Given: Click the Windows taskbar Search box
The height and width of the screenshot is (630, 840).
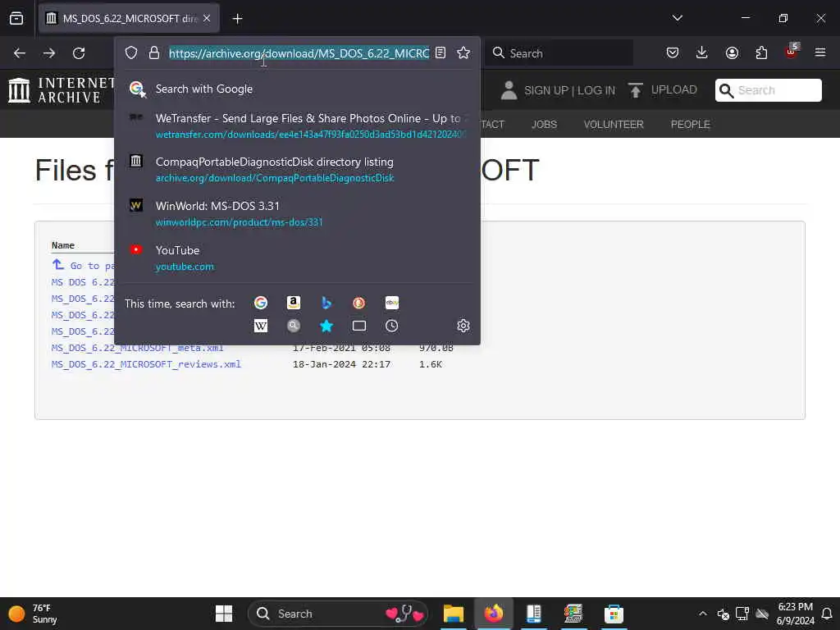Looking at the screenshot, I should (339, 614).
